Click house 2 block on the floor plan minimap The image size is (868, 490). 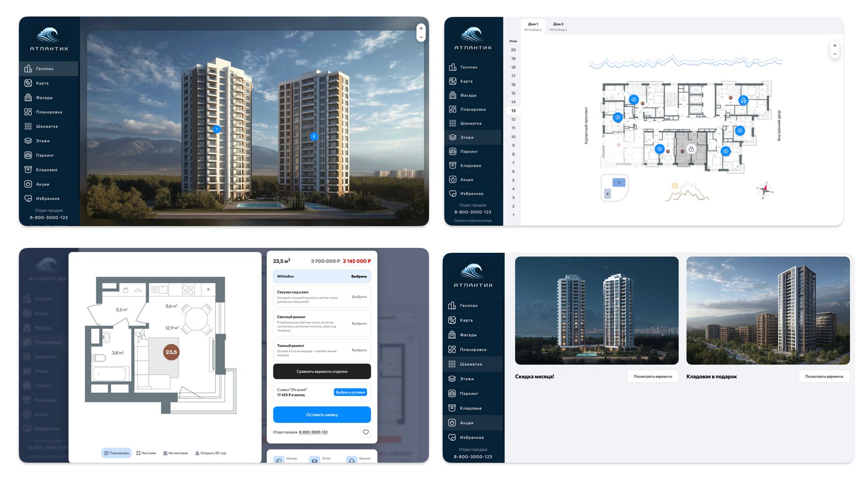pyautogui.click(x=608, y=194)
